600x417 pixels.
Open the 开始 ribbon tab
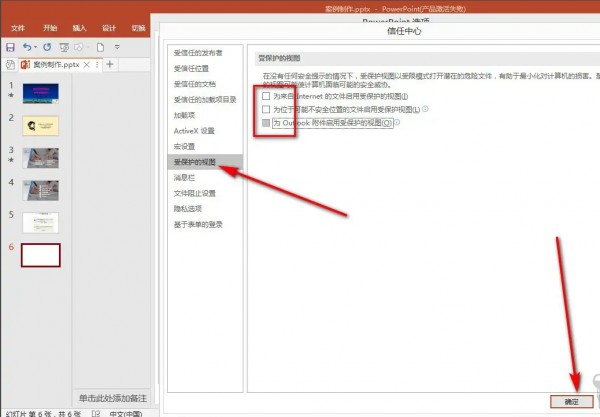point(50,28)
